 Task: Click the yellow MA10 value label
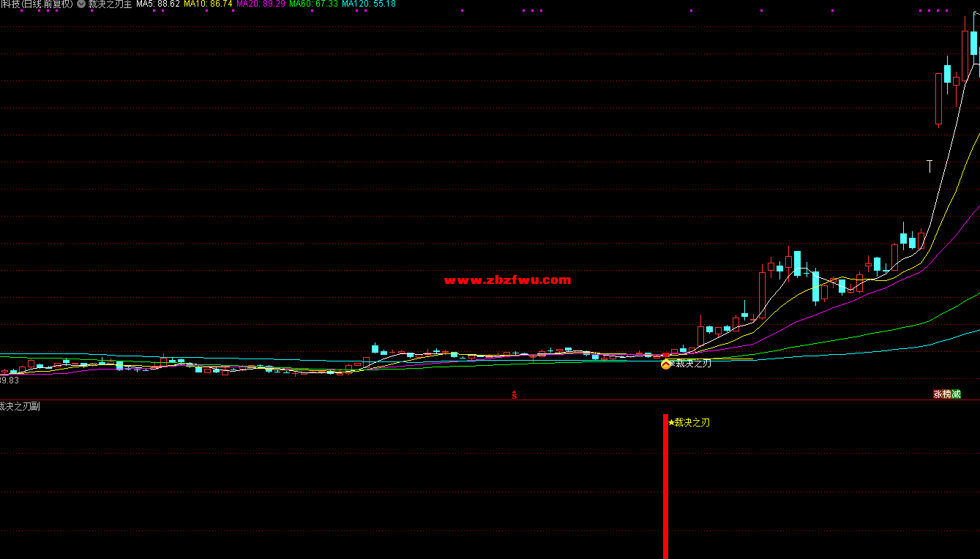208,4
